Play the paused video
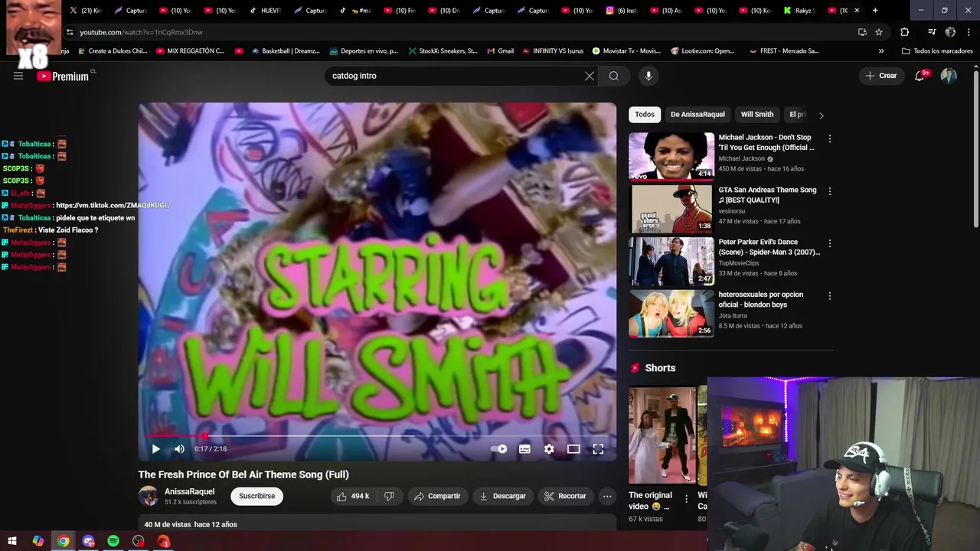Image resolution: width=980 pixels, height=551 pixels. click(155, 449)
